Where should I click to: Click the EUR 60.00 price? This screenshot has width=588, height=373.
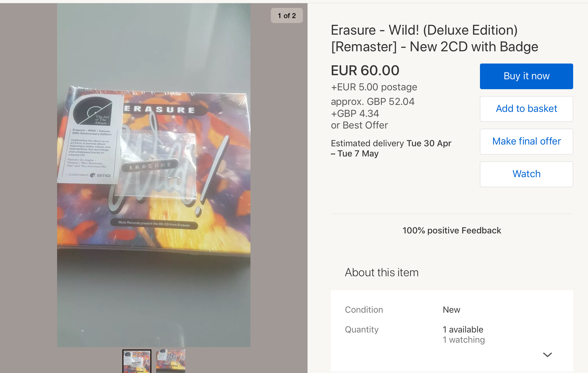[365, 71]
